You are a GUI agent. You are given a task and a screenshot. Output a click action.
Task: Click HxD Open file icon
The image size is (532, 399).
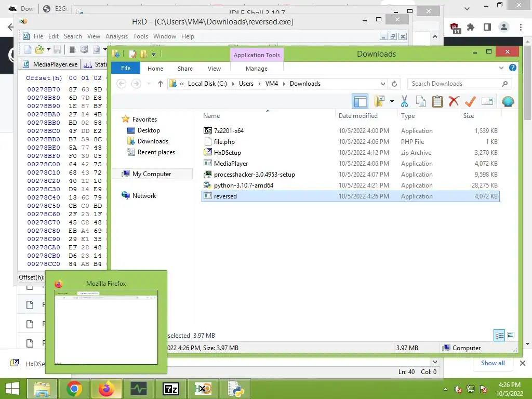(x=39, y=49)
